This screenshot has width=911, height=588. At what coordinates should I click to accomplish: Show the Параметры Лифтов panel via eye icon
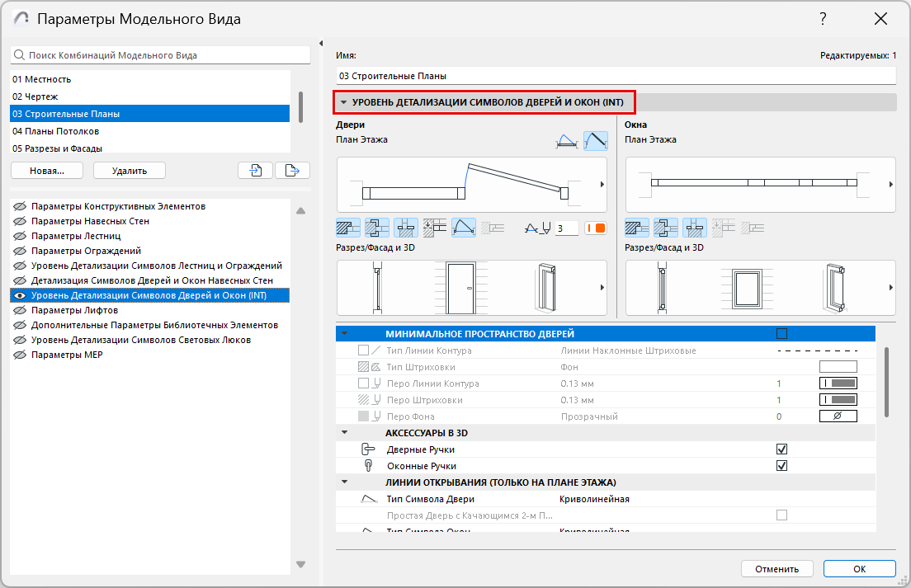[20, 310]
